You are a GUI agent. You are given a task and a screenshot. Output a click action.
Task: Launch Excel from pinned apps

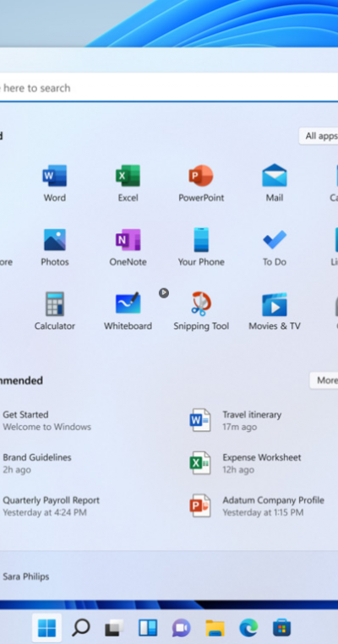point(128,183)
